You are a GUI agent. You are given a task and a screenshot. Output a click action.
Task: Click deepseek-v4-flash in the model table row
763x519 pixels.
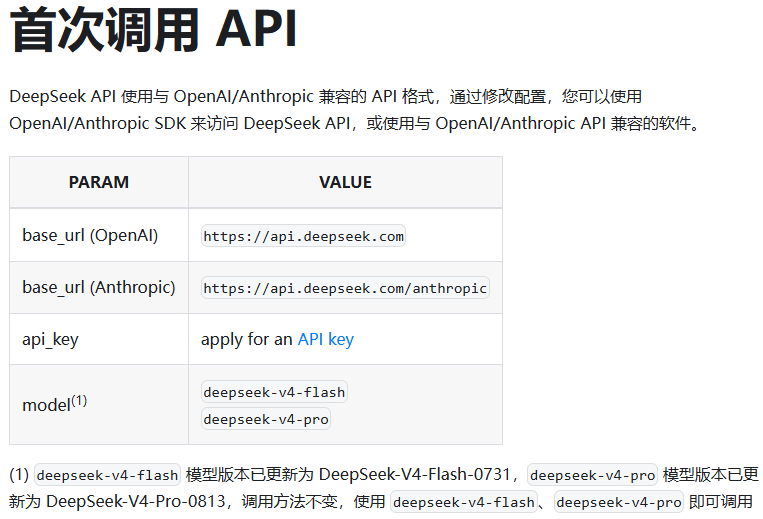(274, 392)
